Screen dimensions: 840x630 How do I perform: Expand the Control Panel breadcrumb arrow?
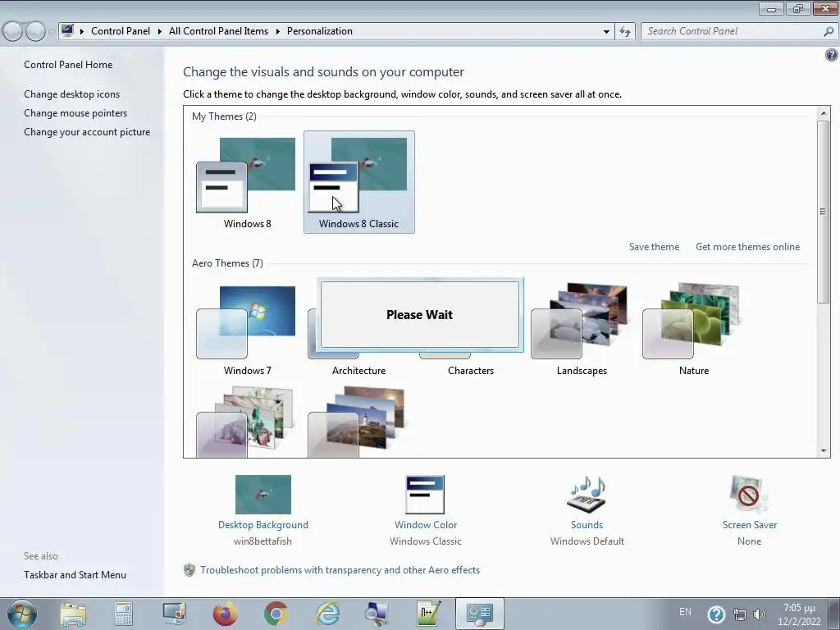[x=160, y=31]
